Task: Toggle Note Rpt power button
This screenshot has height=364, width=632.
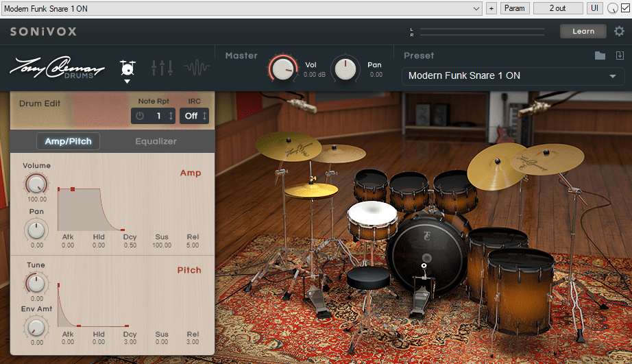Action: 140,116
